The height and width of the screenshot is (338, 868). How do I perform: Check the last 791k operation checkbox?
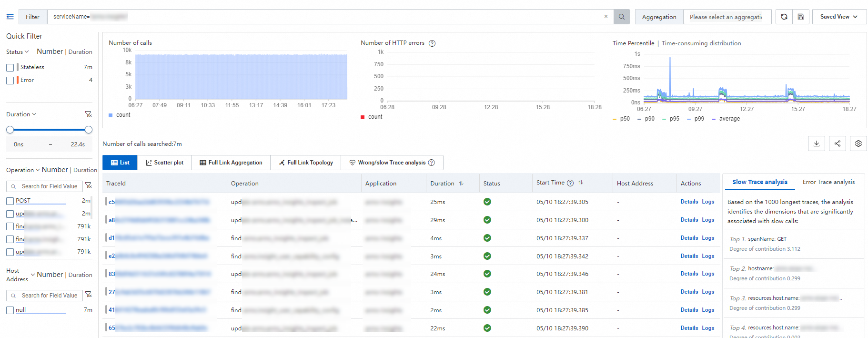point(10,252)
